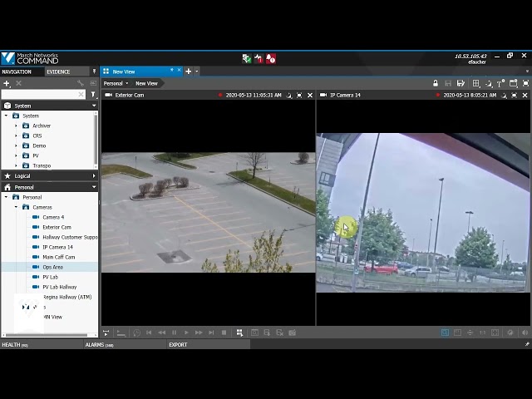The width and height of the screenshot is (532, 399).
Task: Pin the New View tab
Action: 172,70
